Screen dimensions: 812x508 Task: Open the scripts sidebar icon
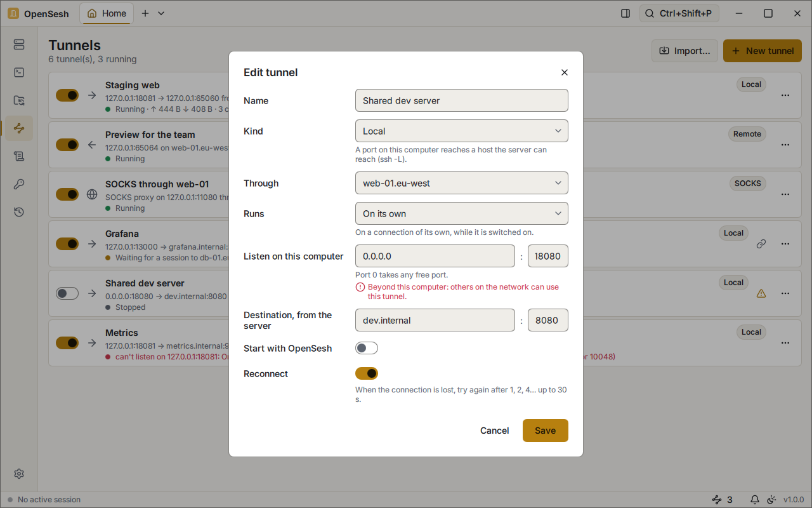point(19,156)
